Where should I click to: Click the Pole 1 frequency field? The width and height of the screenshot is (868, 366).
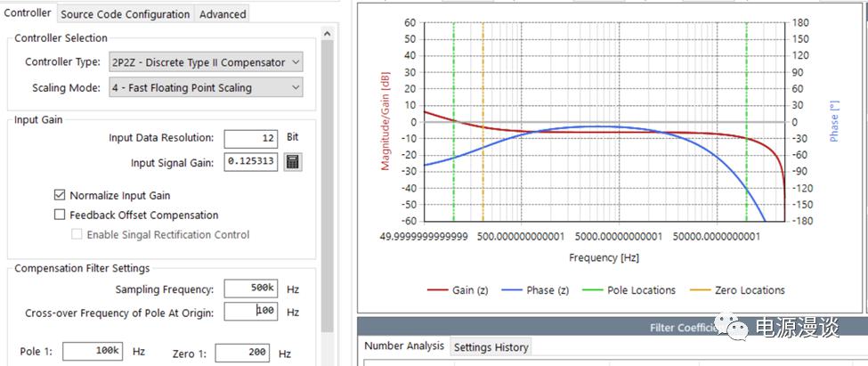pyautogui.click(x=93, y=352)
